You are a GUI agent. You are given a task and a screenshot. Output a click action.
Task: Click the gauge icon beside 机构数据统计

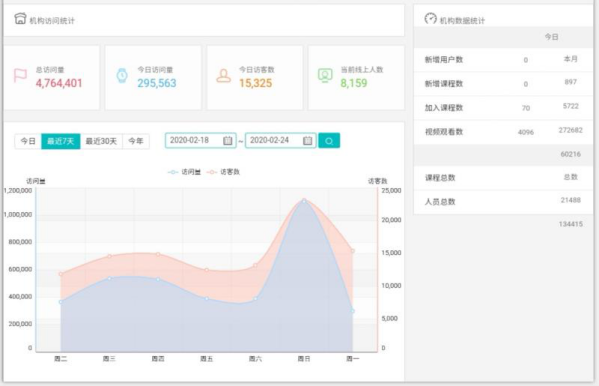(431, 18)
